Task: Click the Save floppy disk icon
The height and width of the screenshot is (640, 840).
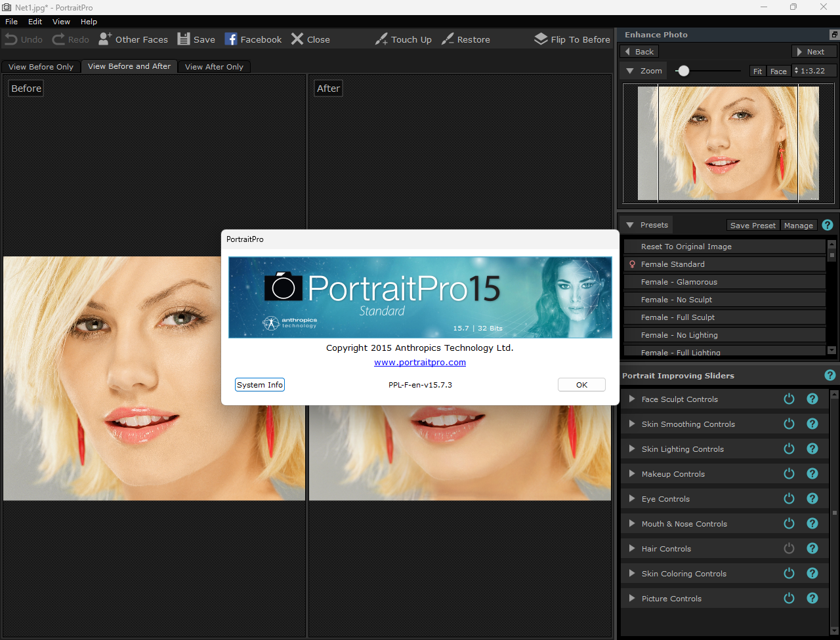Action: pos(184,39)
